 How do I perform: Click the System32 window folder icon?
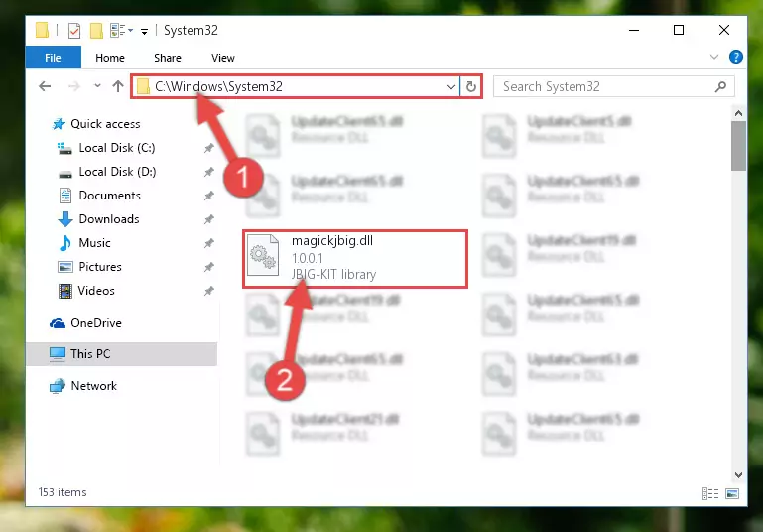[x=43, y=30]
